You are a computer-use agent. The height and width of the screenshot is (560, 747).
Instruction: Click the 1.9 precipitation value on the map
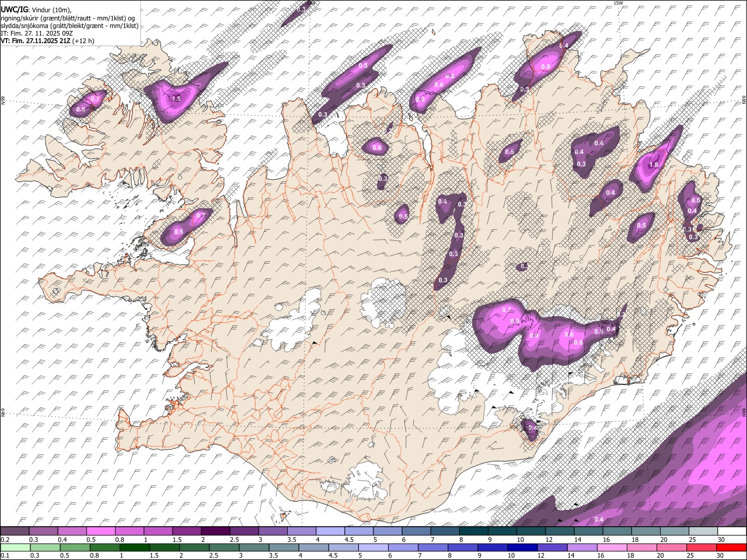click(x=176, y=99)
